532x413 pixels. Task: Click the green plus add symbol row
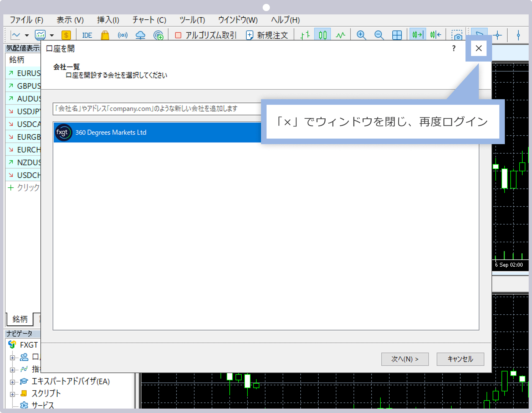click(x=23, y=188)
